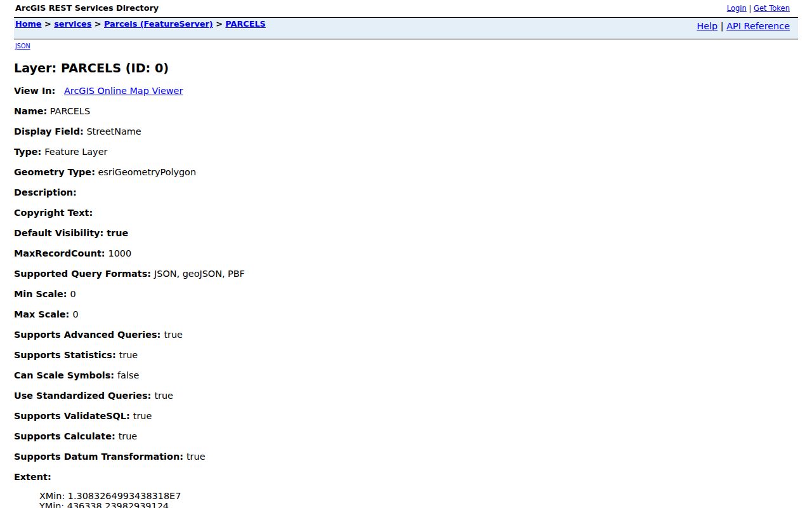The height and width of the screenshot is (508, 812).
Task: Navigate to Parcels (FeatureServer) breadcrumb
Action: pyautogui.click(x=158, y=24)
